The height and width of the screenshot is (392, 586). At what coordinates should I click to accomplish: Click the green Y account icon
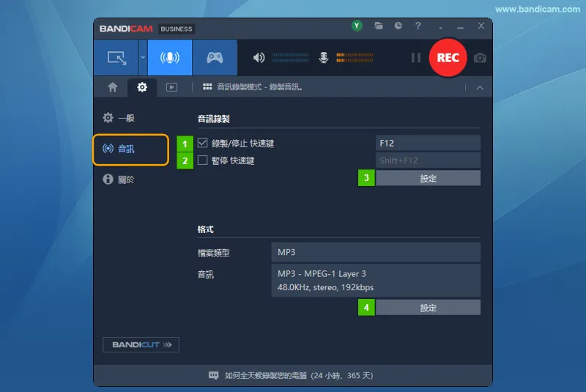(x=357, y=26)
